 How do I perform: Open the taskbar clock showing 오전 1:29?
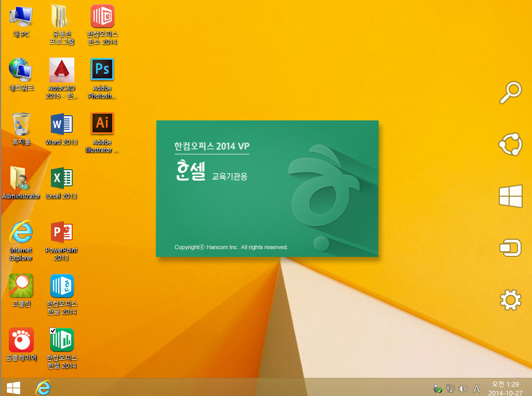(x=505, y=389)
